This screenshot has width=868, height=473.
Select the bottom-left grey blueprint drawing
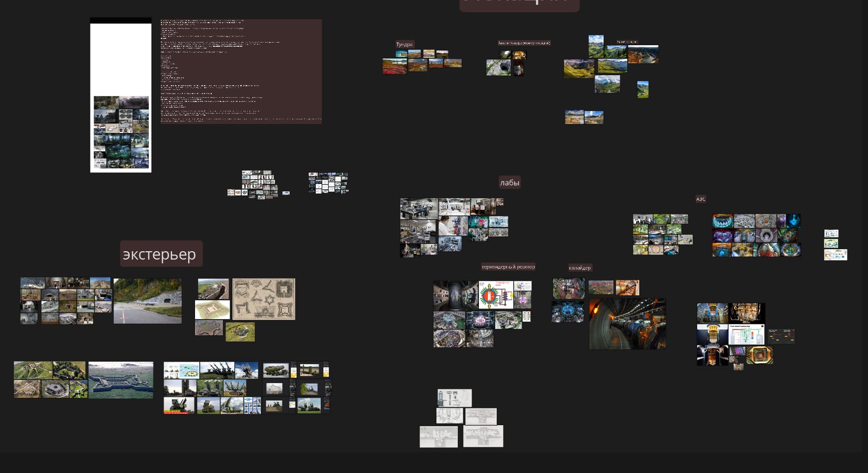click(438, 437)
